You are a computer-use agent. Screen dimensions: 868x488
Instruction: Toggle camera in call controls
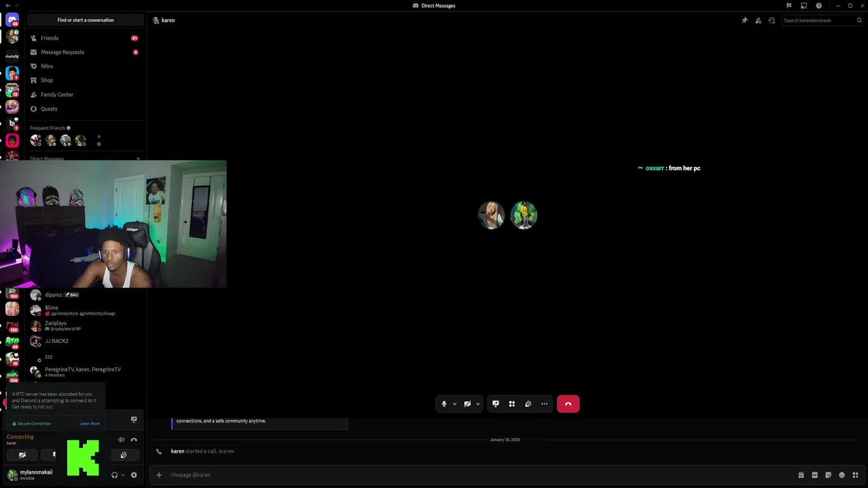[467, 404]
